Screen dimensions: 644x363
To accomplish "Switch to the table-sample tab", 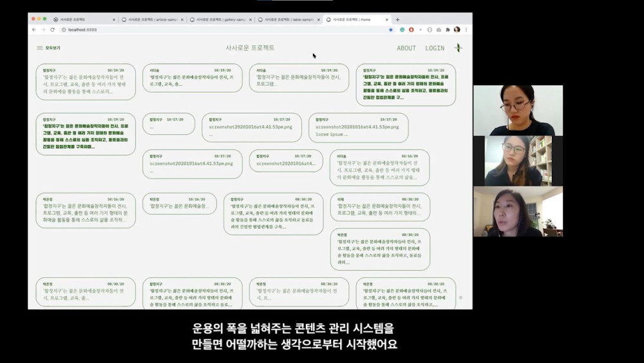I will point(289,19).
